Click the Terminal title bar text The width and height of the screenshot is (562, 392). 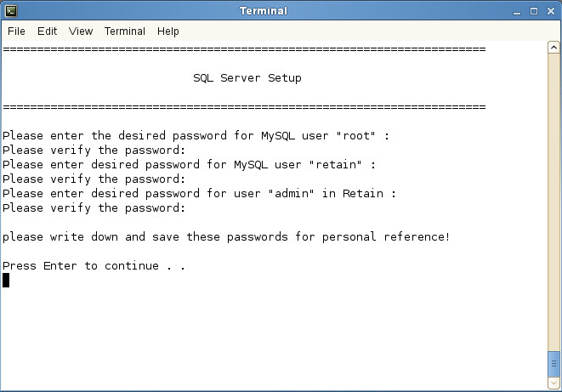(x=264, y=11)
